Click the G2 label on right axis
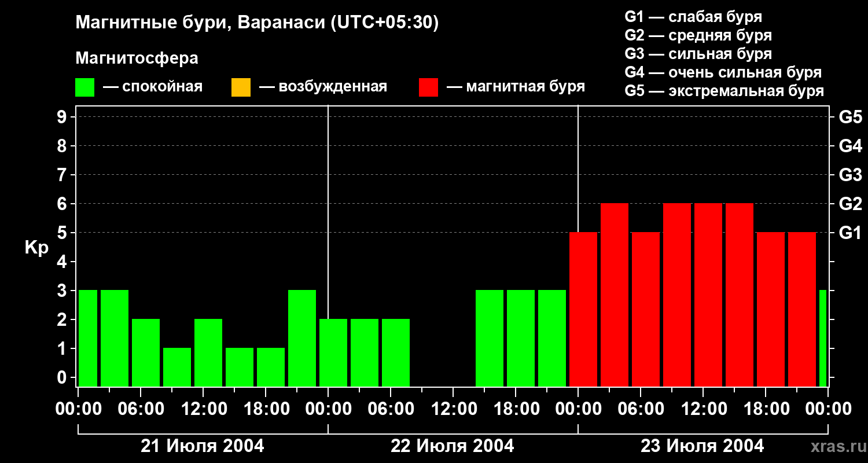The image size is (868, 463). (850, 204)
